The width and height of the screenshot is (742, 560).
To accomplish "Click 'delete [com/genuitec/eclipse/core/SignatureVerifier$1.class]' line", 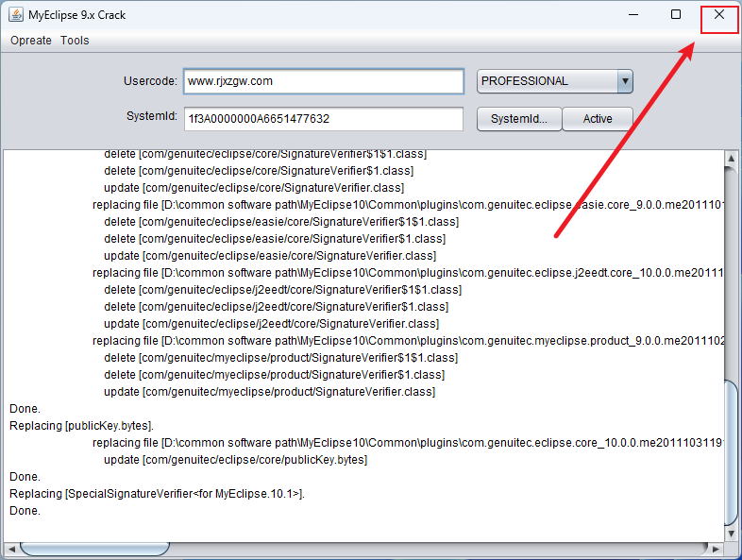I will 259,171.
